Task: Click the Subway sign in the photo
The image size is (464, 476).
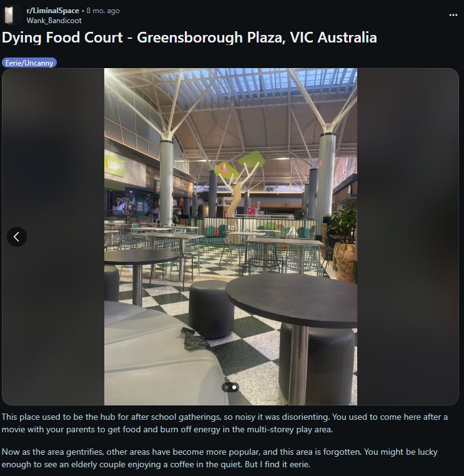Action: (x=115, y=166)
